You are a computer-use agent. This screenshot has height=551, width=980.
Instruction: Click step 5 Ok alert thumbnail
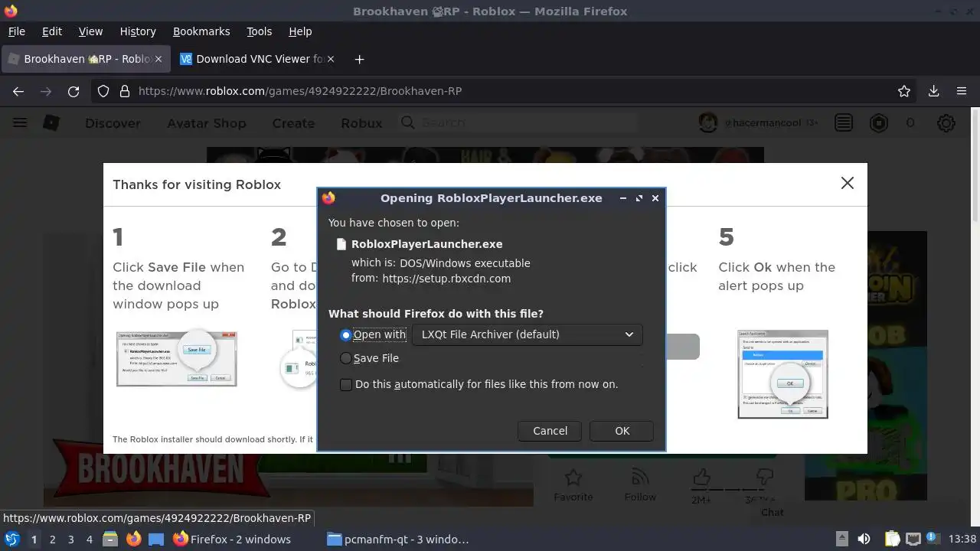click(782, 374)
